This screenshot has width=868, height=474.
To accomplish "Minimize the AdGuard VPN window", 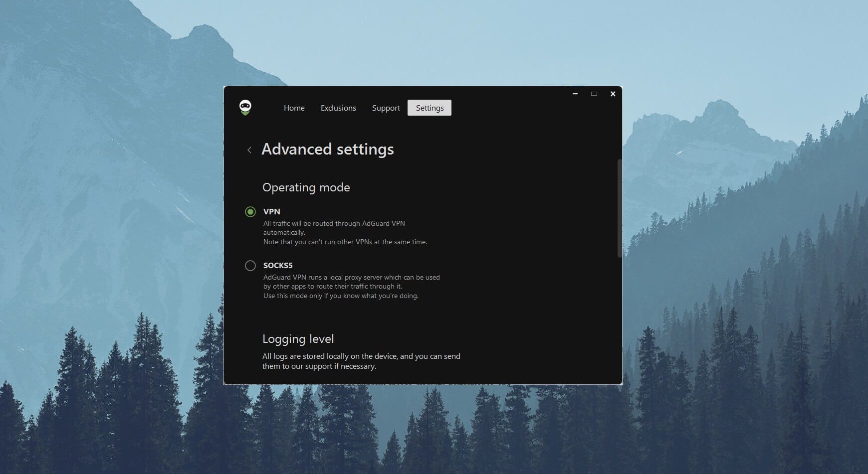I will click(x=575, y=94).
